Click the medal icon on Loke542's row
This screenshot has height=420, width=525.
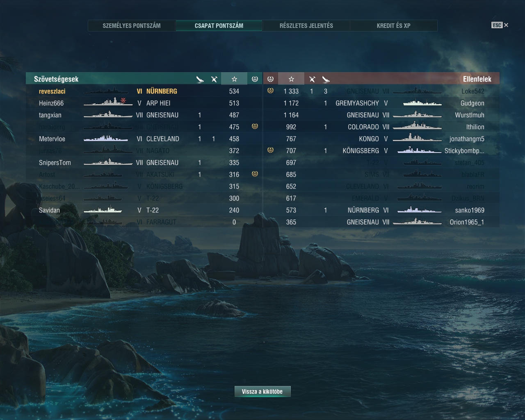point(270,91)
